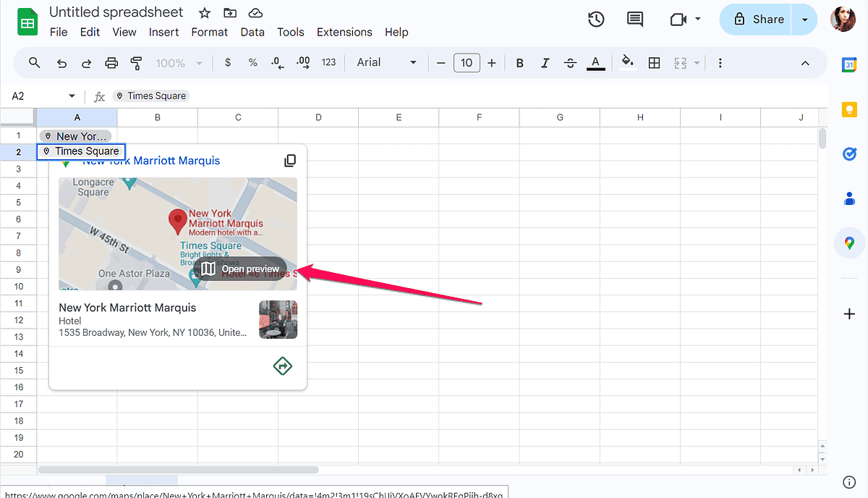Toggle bold formatting
The width and height of the screenshot is (868, 498).
coord(519,63)
